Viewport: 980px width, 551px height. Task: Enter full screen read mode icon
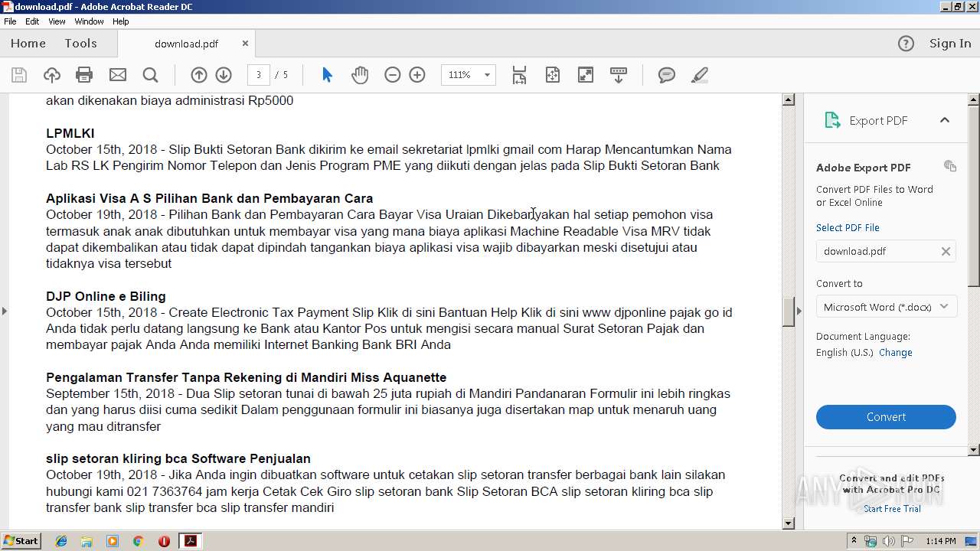point(586,75)
